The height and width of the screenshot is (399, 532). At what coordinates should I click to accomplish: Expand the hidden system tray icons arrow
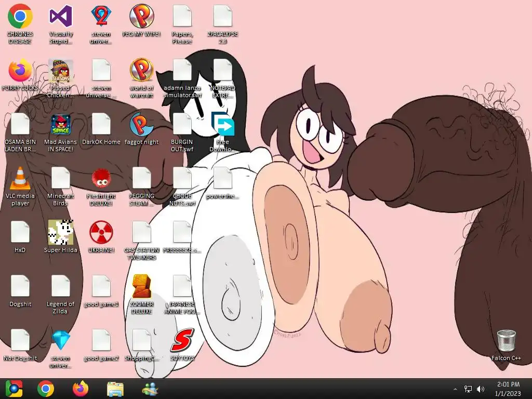(x=455, y=389)
